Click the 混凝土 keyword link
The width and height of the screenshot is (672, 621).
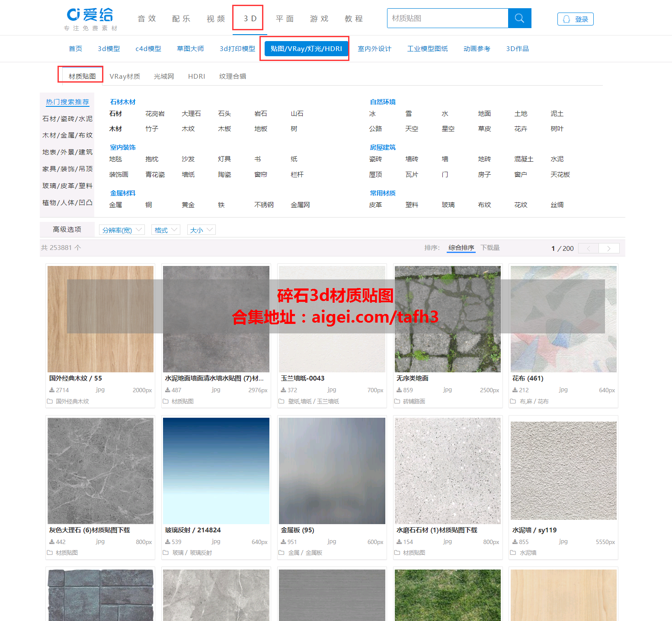(x=524, y=159)
